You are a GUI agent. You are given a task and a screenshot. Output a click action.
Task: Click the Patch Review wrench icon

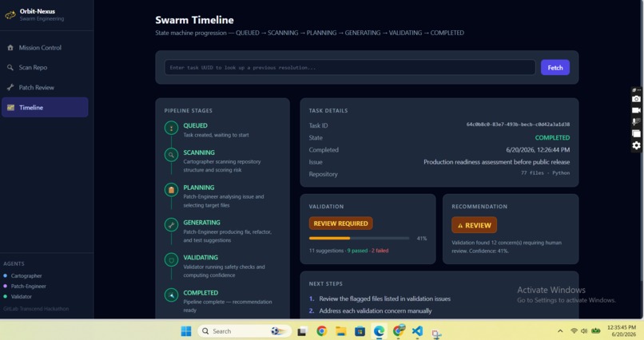coord(10,87)
